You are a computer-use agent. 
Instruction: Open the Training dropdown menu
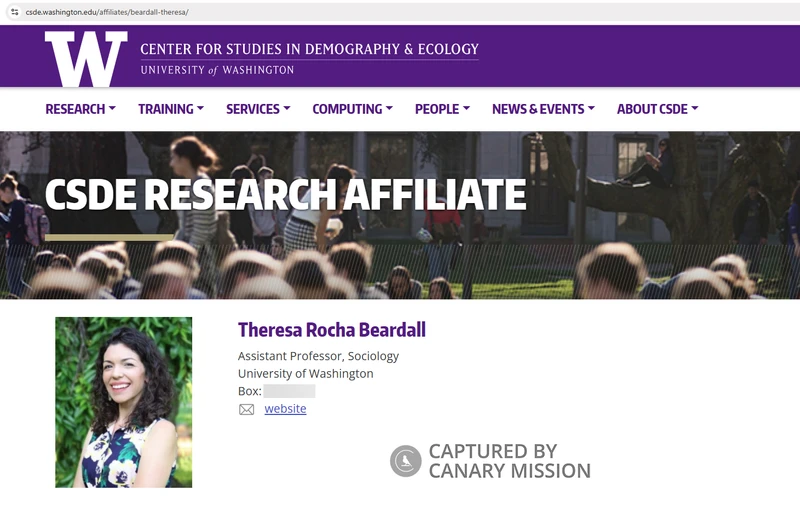[x=171, y=109]
